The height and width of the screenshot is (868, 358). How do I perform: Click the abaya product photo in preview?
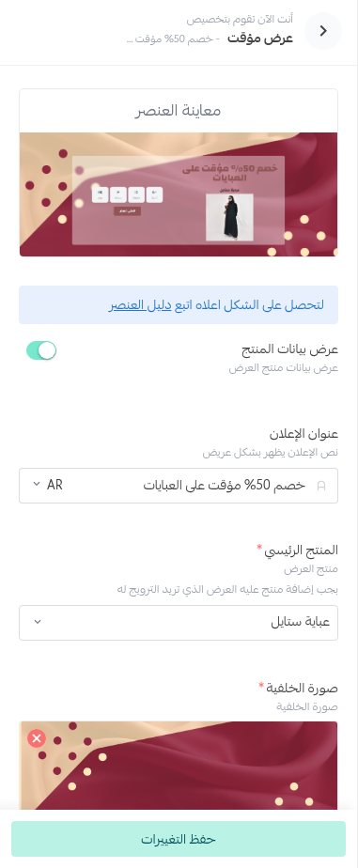click(x=229, y=217)
